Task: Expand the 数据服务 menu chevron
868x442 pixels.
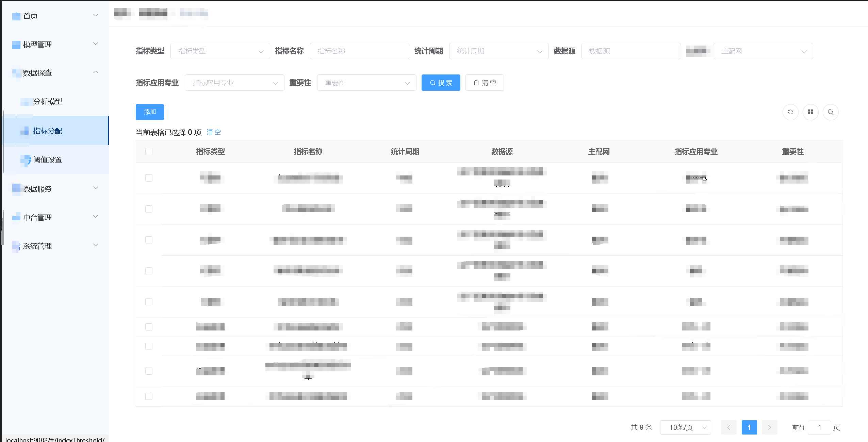Action: pyautogui.click(x=96, y=188)
